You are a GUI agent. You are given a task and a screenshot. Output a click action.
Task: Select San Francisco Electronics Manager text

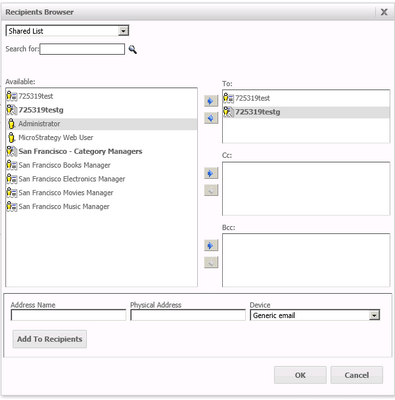click(72, 179)
